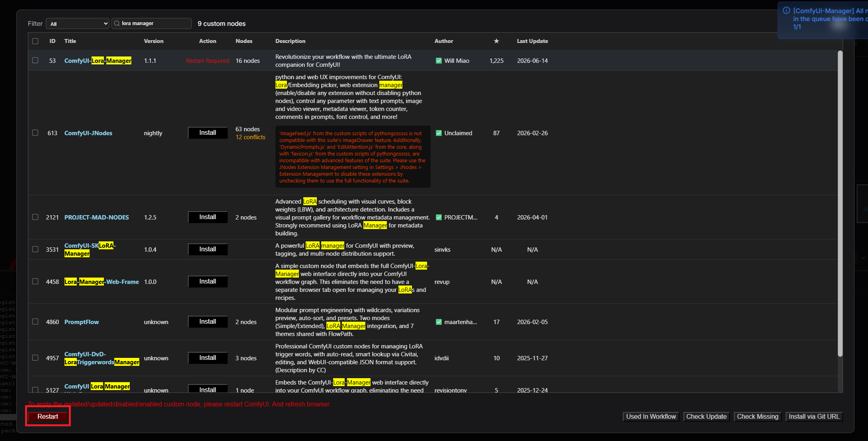Click the nightly version cell
The width and height of the screenshot is (868, 441).
pyautogui.click(x=153, y=133)
